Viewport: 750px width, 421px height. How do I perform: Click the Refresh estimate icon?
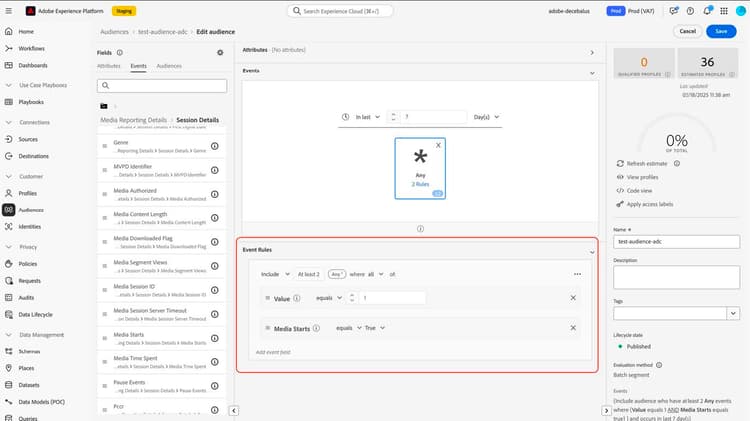point(620,164)
